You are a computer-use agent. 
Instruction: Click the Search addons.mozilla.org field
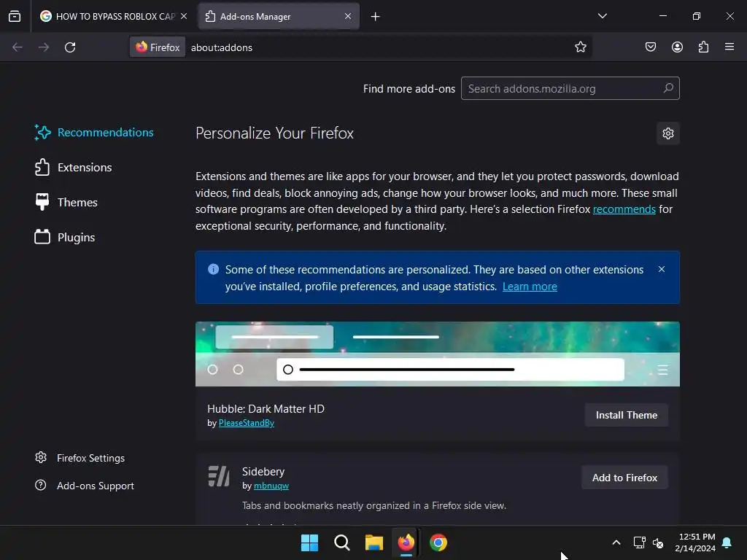(570, 88)
